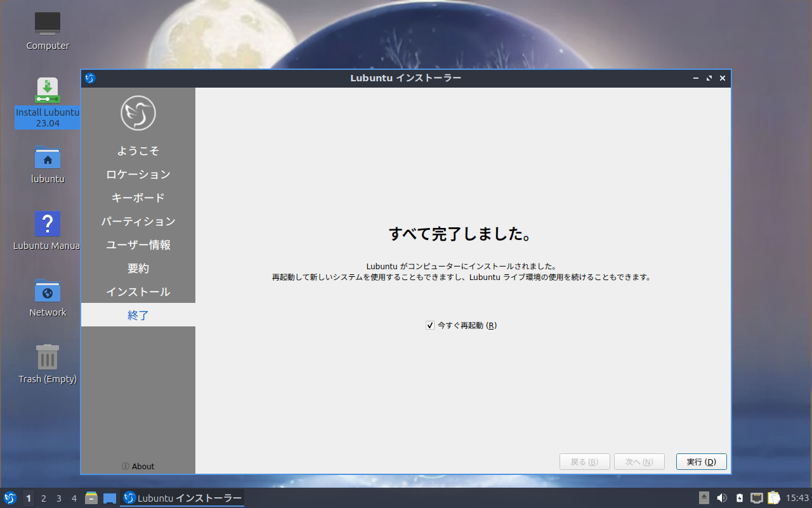Select the 要約 step in sidebar
Screen dimensions: 812x508
[138, 268]
